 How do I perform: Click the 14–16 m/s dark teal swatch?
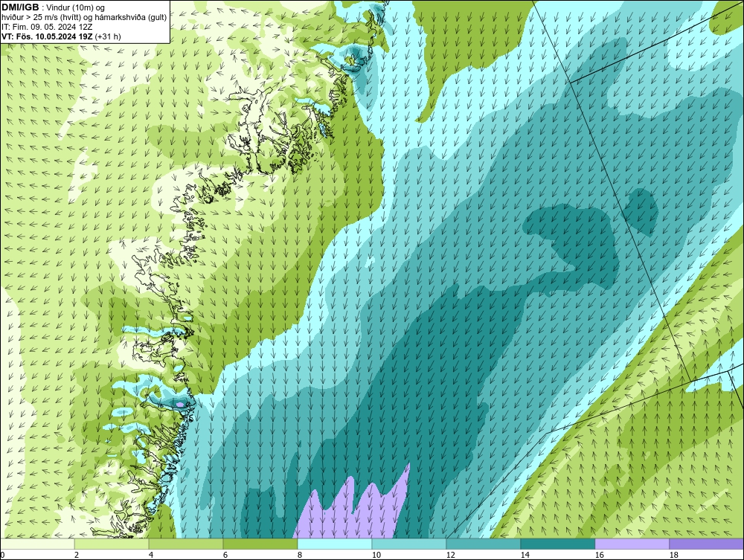coord(557,544)
